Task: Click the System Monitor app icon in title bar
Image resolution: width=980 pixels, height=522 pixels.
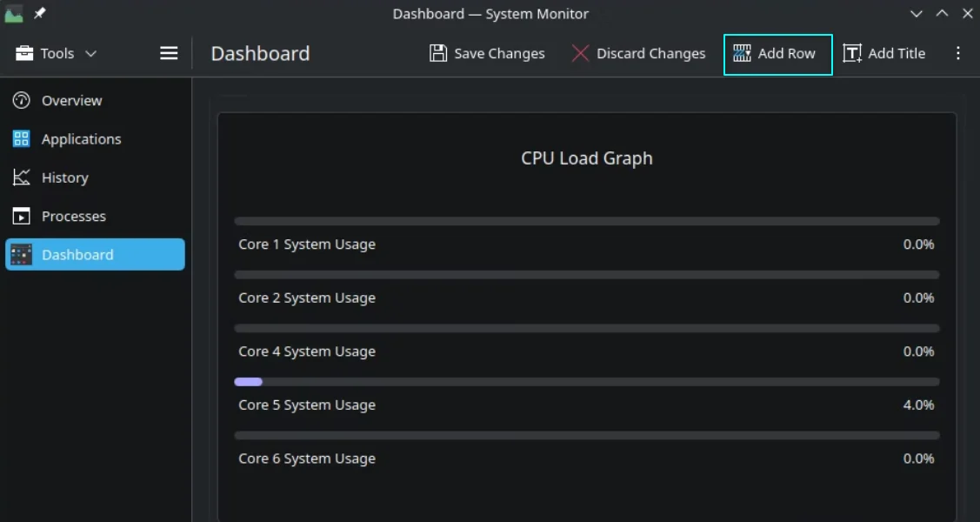Action: pos(14,14)
